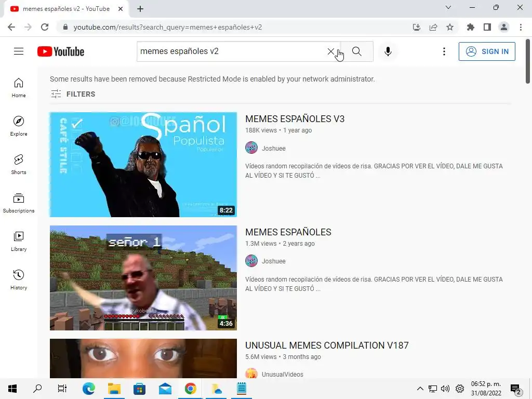Open Subscriptions in the sidebar
The width and height of the screenshot is (532, 399).
point(19,203)
